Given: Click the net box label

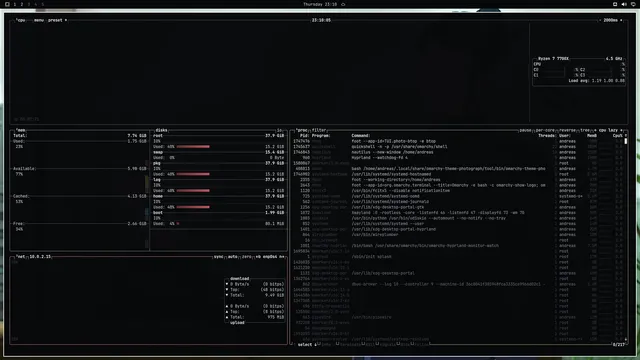Looking at the screenshot, I should click(x=20, y=257).
